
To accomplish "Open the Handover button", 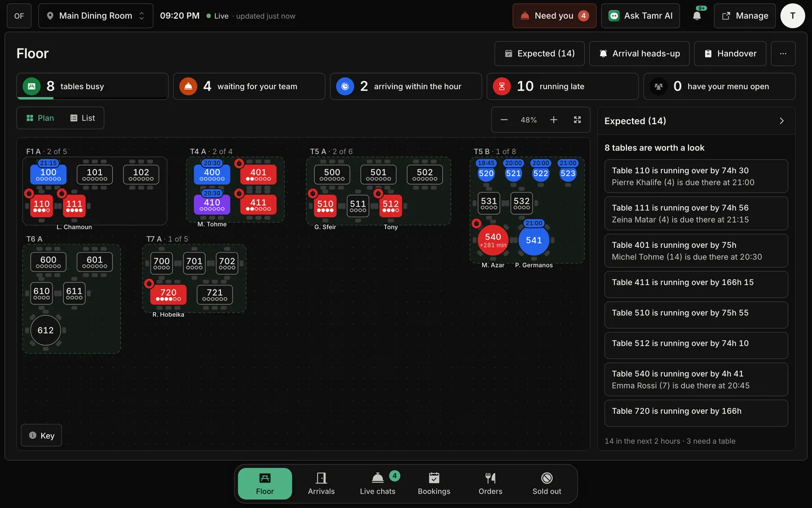I will (730, 54).
